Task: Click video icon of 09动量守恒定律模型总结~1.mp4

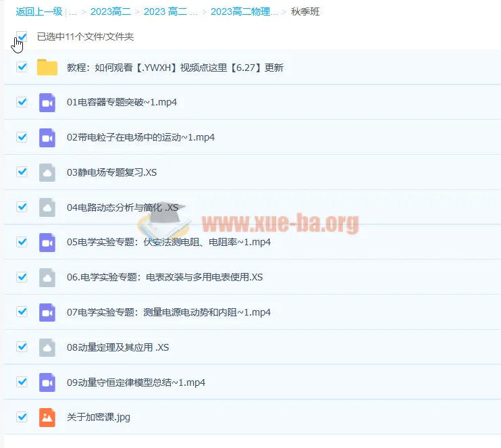Action: click(x=47, y=382)
